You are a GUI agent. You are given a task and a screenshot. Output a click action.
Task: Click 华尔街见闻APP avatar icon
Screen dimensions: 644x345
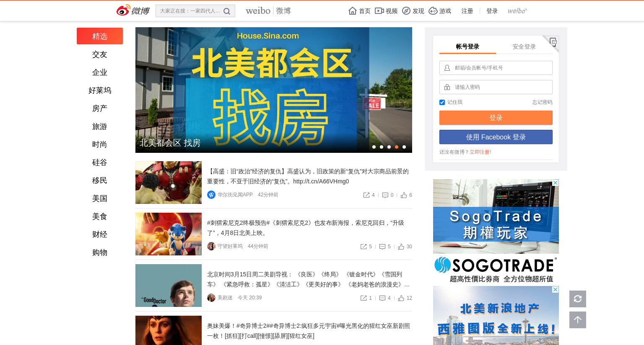point(211,195)
